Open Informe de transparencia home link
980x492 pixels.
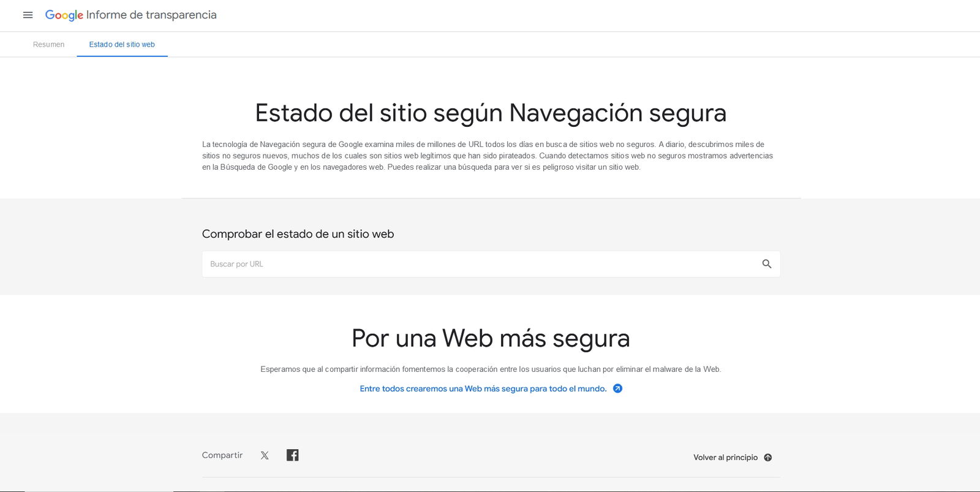(x=151, y=15)
